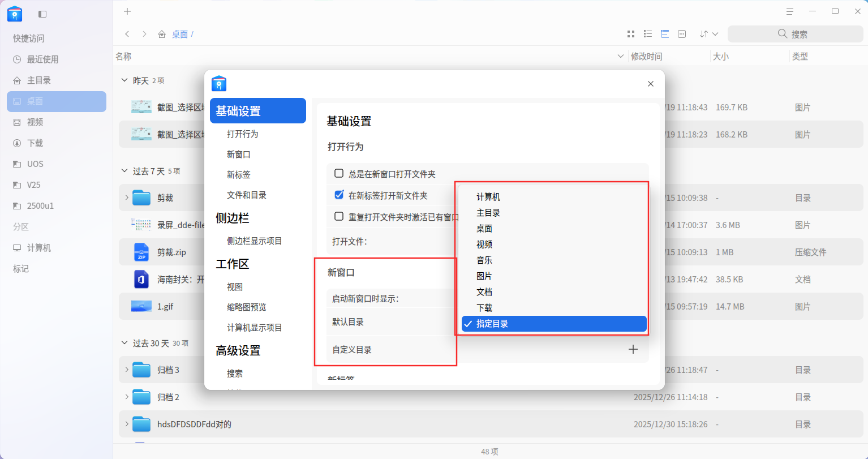Viewport: 868px width, 459px height.
Task: Select the 海南封关 document icon
Action: [141, 280]
